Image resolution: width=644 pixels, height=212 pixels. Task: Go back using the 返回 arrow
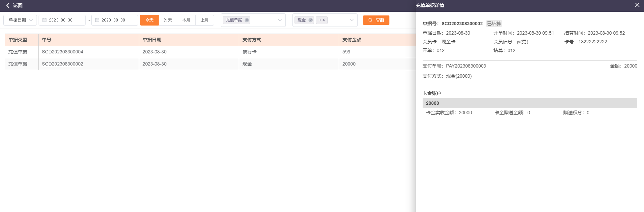point(8,5)
